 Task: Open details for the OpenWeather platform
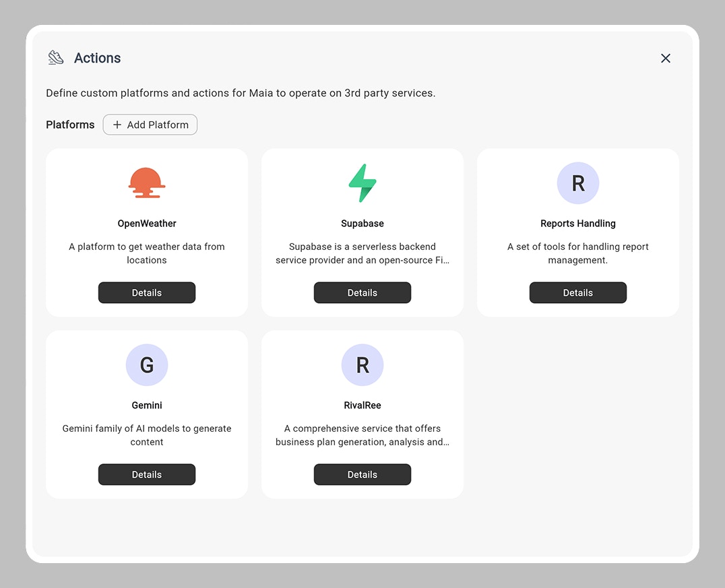pos(147,292)
